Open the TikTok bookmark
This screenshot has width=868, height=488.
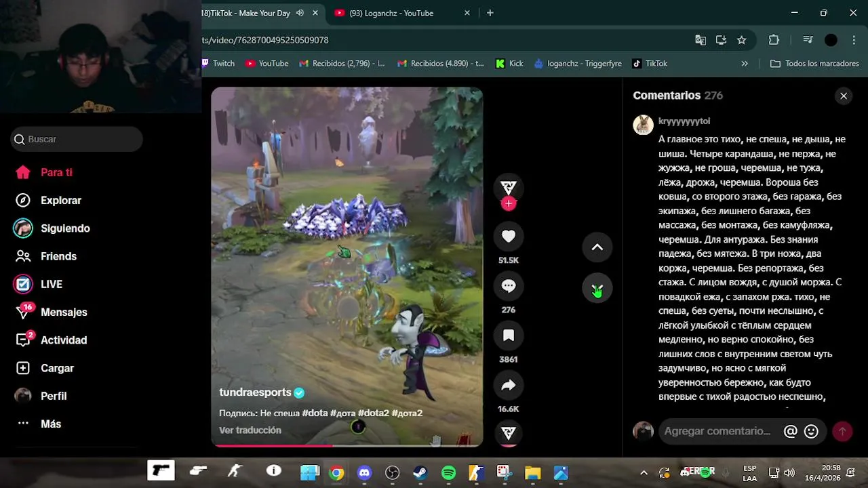(650, 64)
